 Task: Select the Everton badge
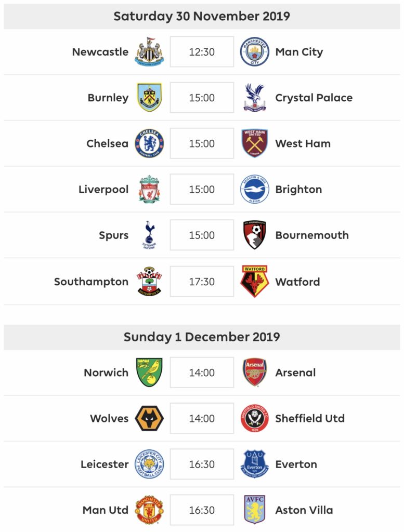255,464
